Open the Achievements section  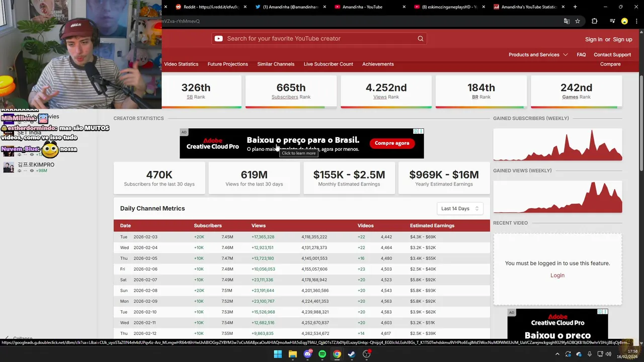point(378,64)
